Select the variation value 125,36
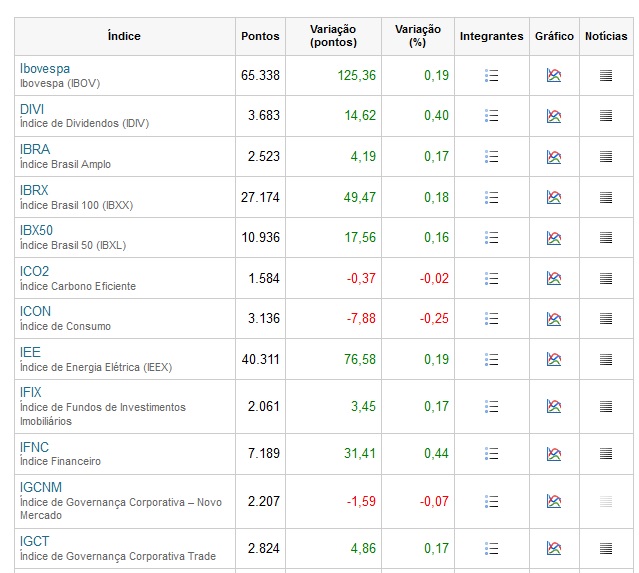639x573 pixels. (x=357, y=75)
